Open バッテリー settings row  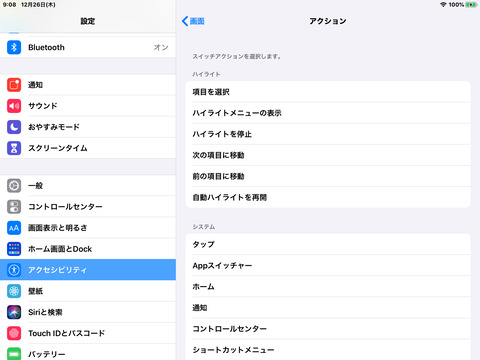[x=88, y=353]
